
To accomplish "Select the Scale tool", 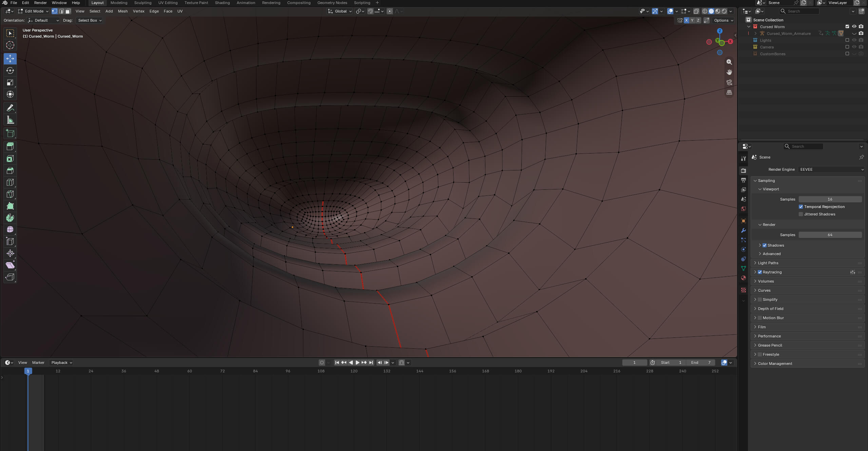I will (10, 82).
